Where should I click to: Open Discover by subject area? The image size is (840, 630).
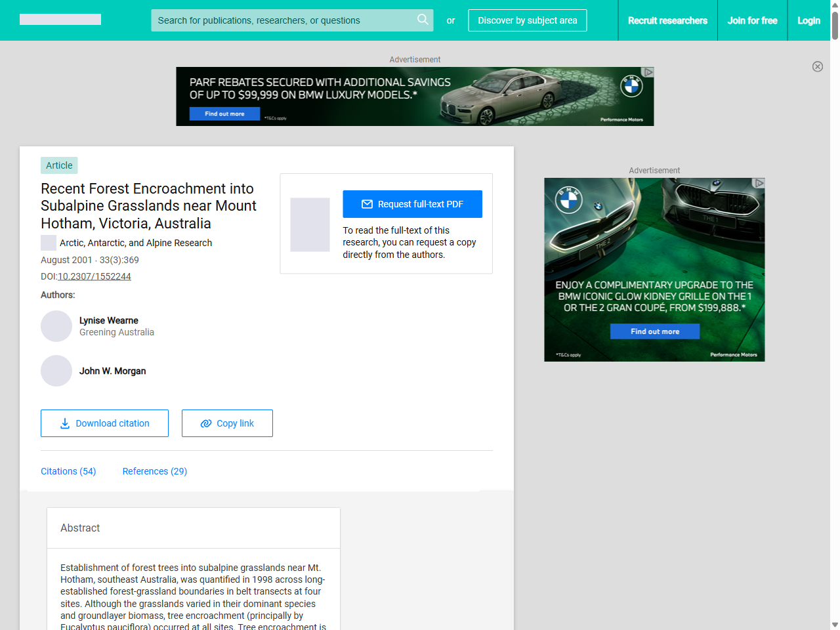[527, 20]
